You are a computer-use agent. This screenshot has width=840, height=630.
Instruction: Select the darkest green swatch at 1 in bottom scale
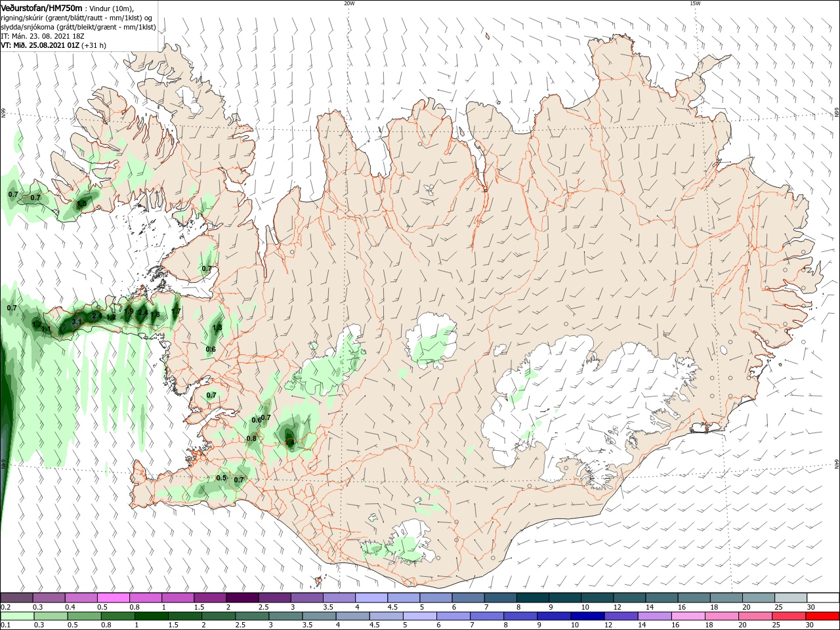tap(151, 616)
